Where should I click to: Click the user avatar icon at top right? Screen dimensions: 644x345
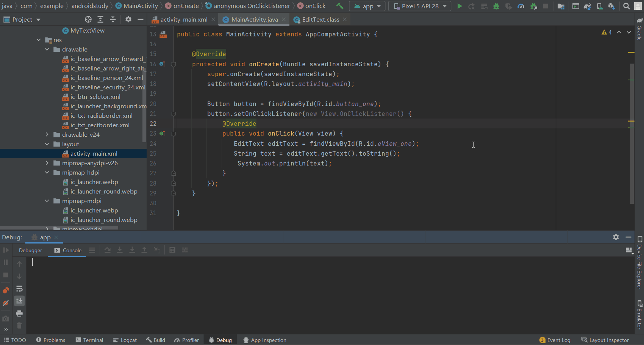[638, 6]
